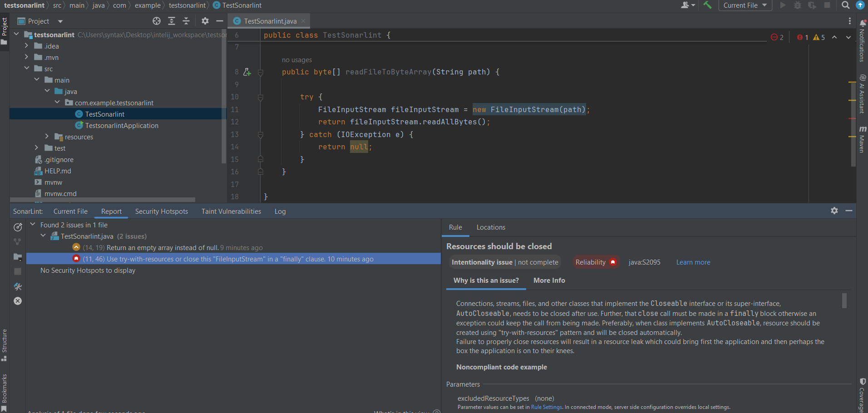Expand the .mvn folder
The image size is (868, 413).
click(27, 57)
